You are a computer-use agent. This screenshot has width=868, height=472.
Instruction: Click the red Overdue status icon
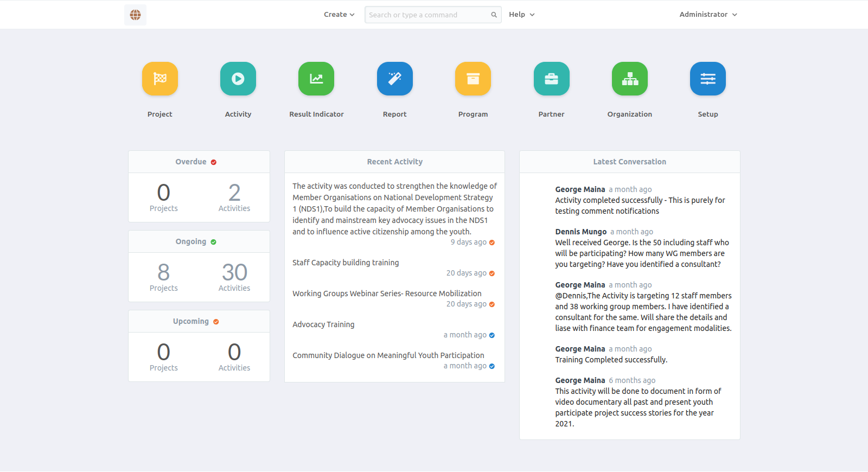(214, 162)
